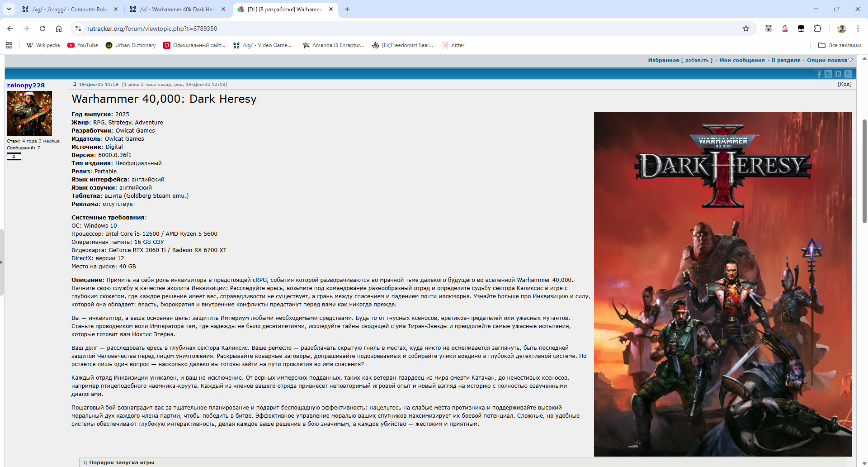Viewport: 868px width, 467px height.
Task: Close the /vg/ - /crpgg/ tab
Action: (x=116, y=9)
